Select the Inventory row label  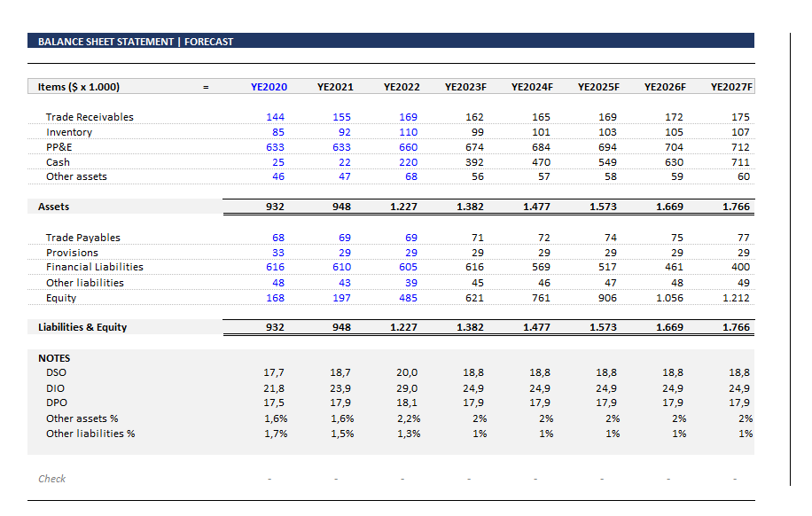pyautogui.click(x=68, y=132)
